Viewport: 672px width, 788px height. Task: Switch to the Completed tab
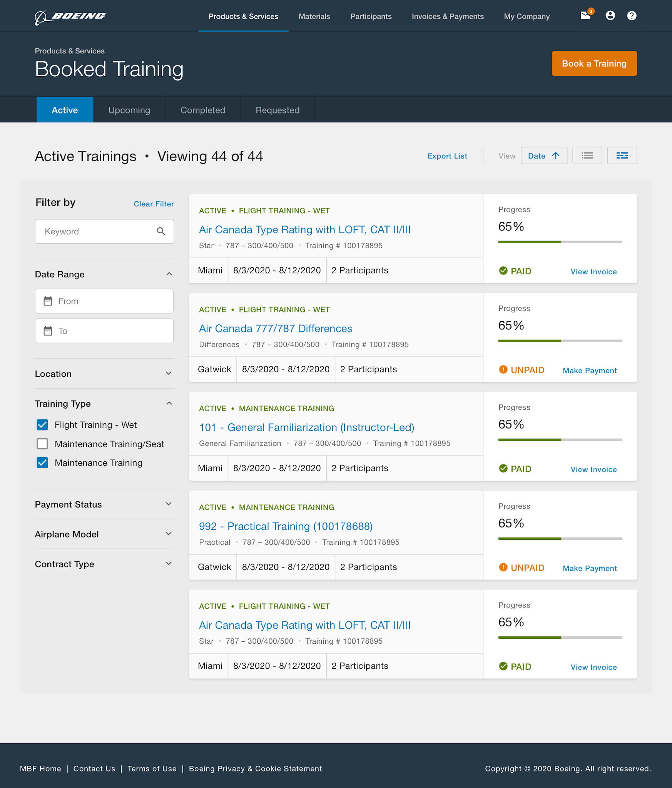click(203, 110)
